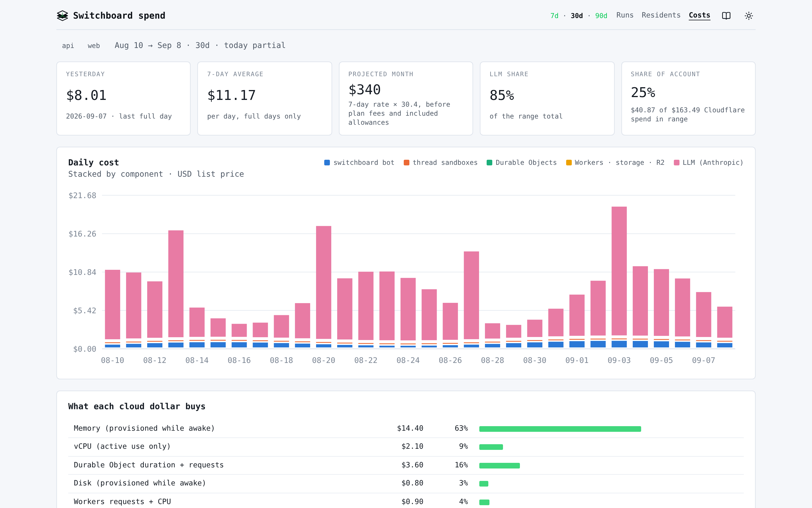The width and height of the screenshot is (812, 508).
Task: Open the Costs tab
Action: [x=699, y=15]
